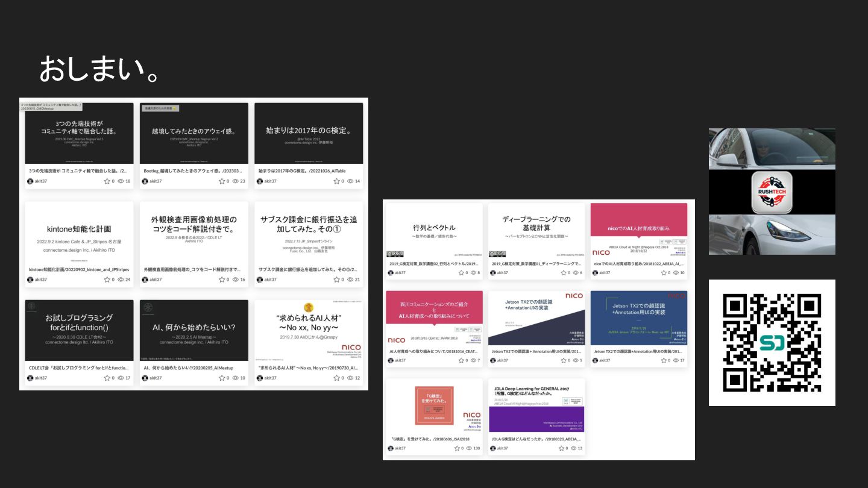Image resolution: width=868 pixels, height=488 pixels.
Task: Click akit37 username on 'JDLA G検定はどんなだったか' card
Action: click(503, 448)
